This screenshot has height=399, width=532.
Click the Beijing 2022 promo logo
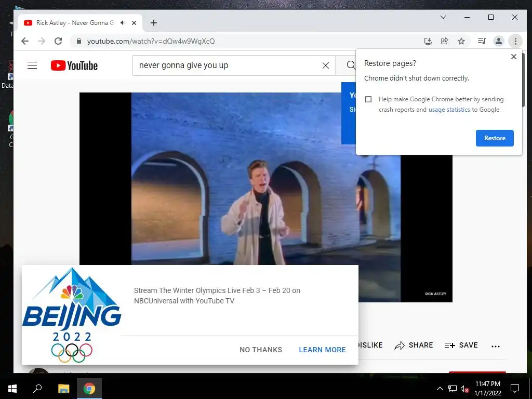(x=72, y=315)
